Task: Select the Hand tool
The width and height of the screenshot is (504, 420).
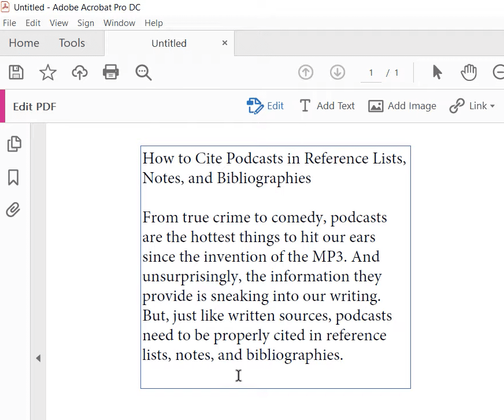Action: 469,72
